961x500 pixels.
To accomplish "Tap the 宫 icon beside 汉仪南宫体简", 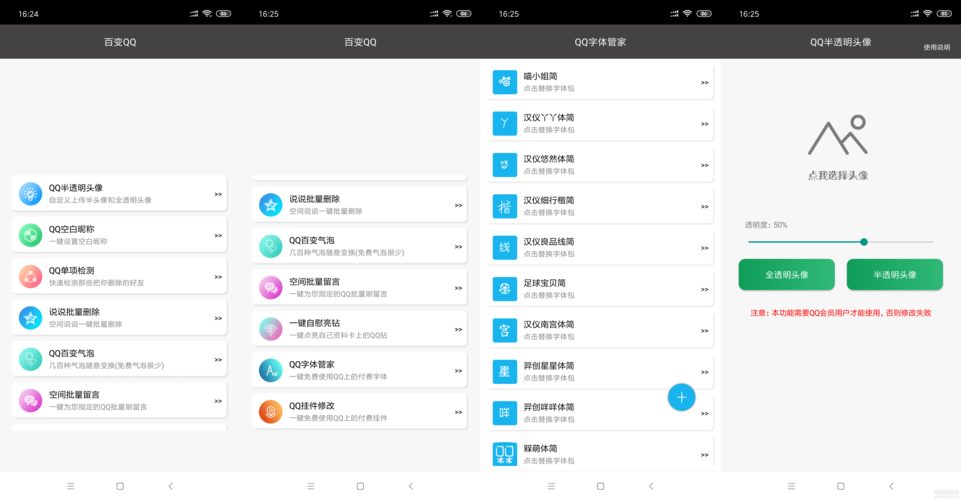I will (504, 330).
